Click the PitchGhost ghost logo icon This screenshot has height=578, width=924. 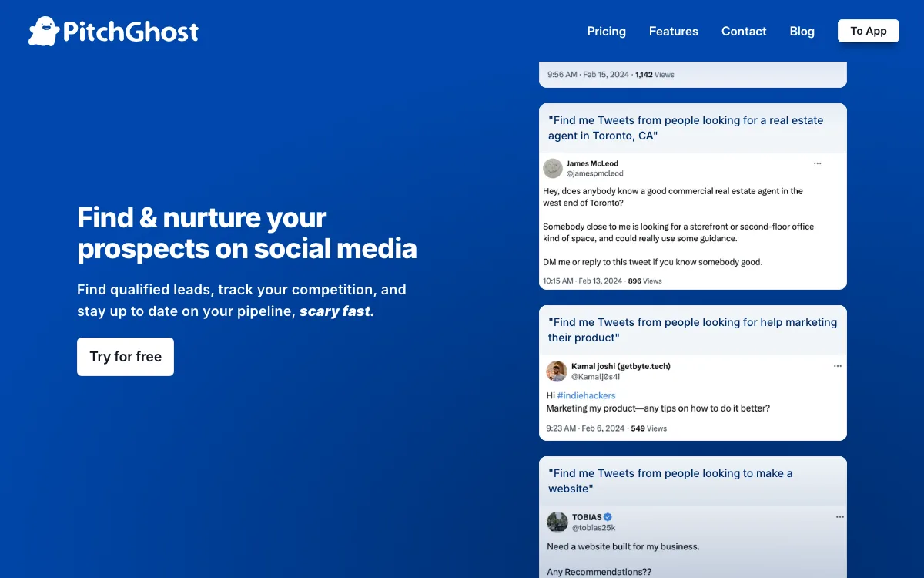pyautogui.click(x=43, y=32)
